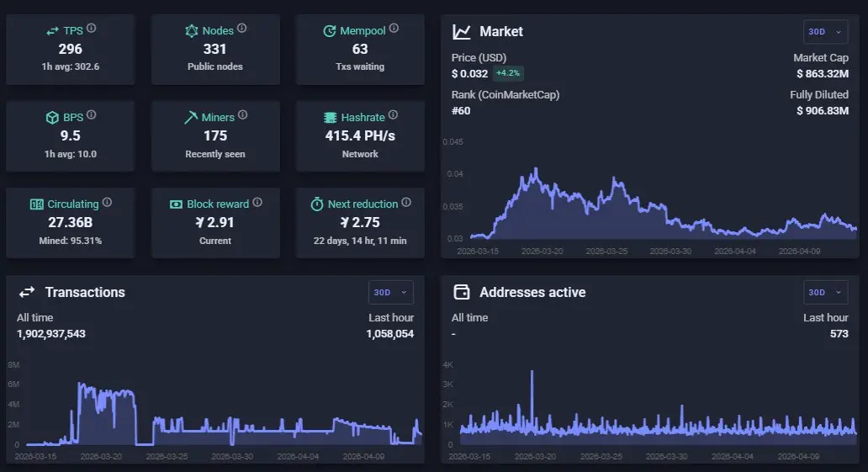Image resolution: width=868 pixels, height=472 pixels.
Task: Click the info icon beside Nodes
Action: [242, 28]
